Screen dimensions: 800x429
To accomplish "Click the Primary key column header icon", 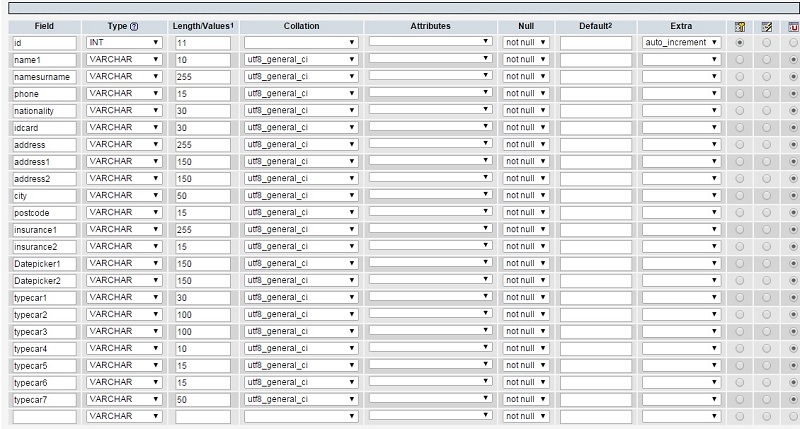I will tap(739, 27).
